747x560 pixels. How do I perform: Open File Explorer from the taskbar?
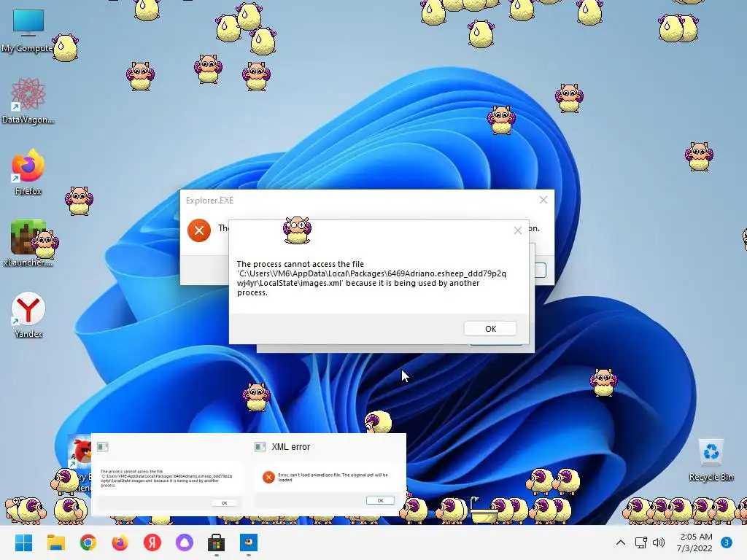click(55, 542)
